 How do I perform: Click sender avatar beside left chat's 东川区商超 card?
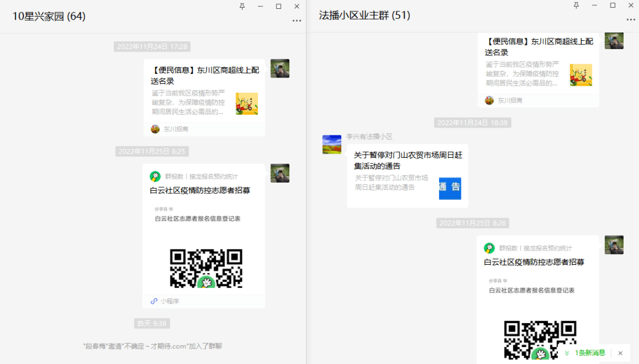[280, 69]
